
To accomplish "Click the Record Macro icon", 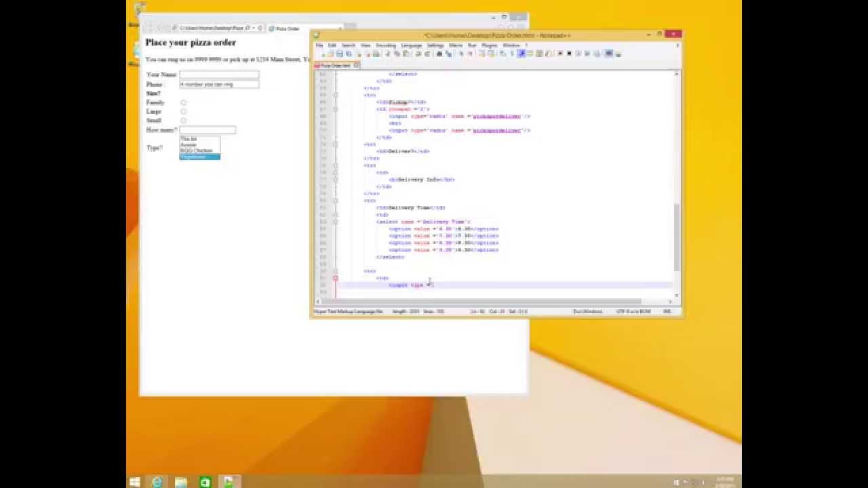I will (x=559, y=54).
